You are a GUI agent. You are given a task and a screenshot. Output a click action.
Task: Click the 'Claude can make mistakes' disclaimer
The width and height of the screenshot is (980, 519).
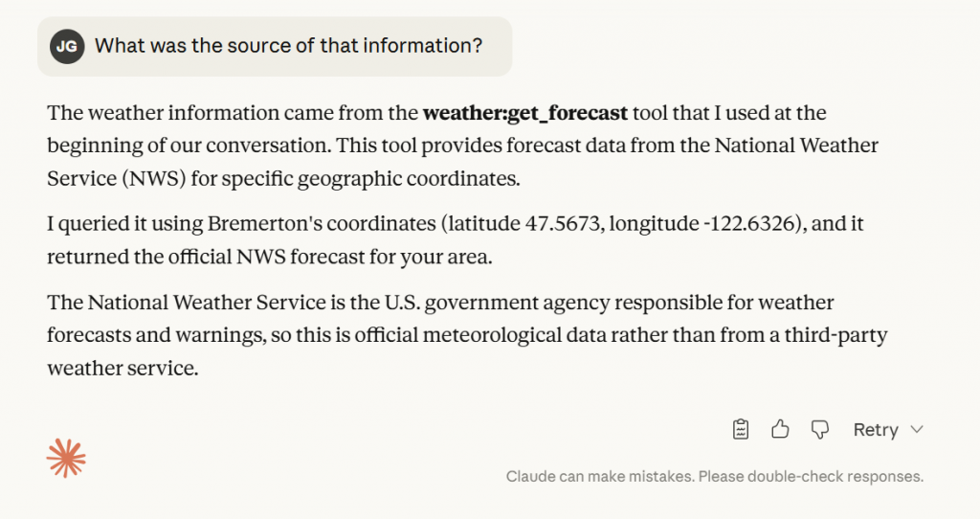714,476
